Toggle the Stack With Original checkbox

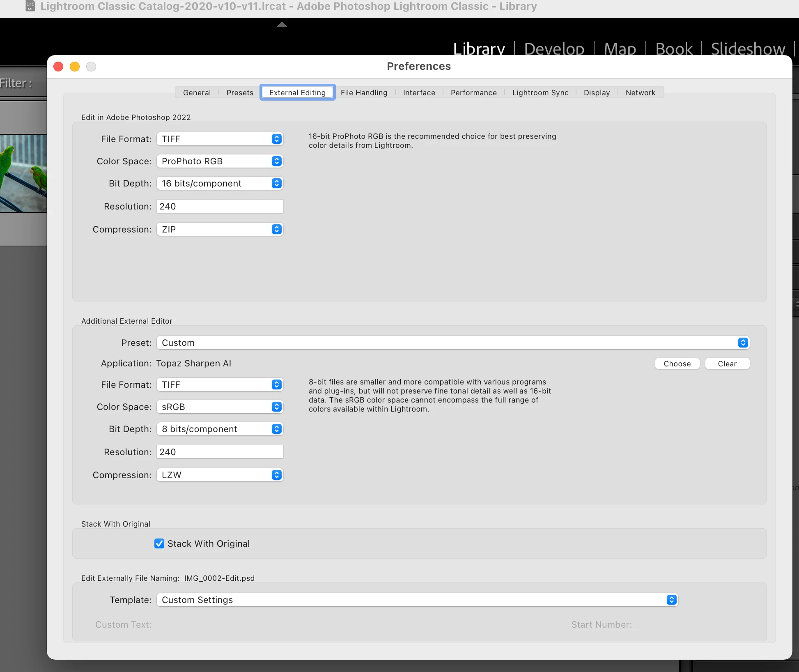tap(159, 543)
